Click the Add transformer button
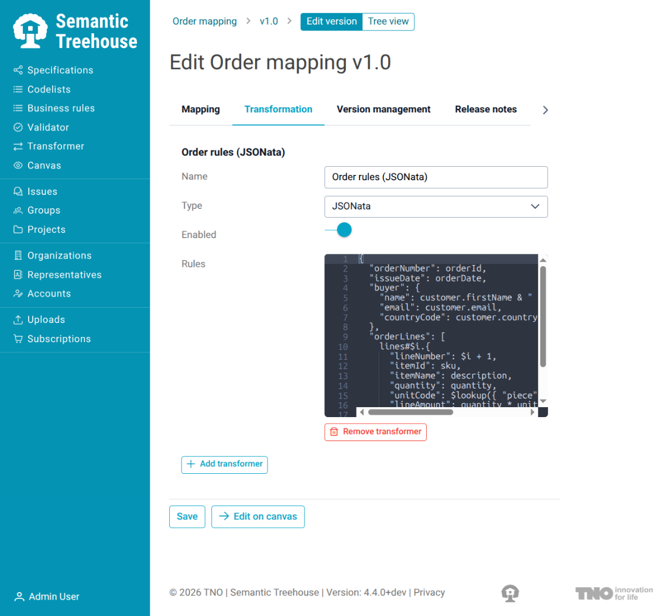 point(225,464)
